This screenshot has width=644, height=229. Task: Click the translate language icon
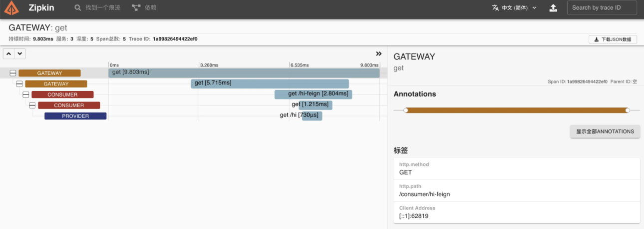[495, 8]
